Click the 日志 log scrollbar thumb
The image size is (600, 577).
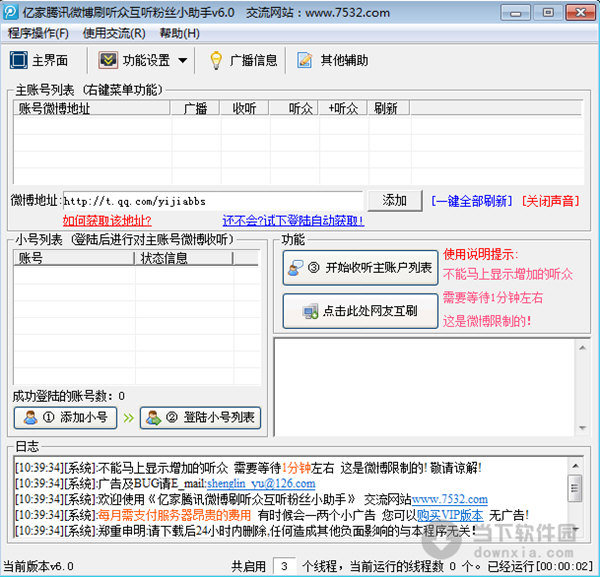click(x=575, y=488)
